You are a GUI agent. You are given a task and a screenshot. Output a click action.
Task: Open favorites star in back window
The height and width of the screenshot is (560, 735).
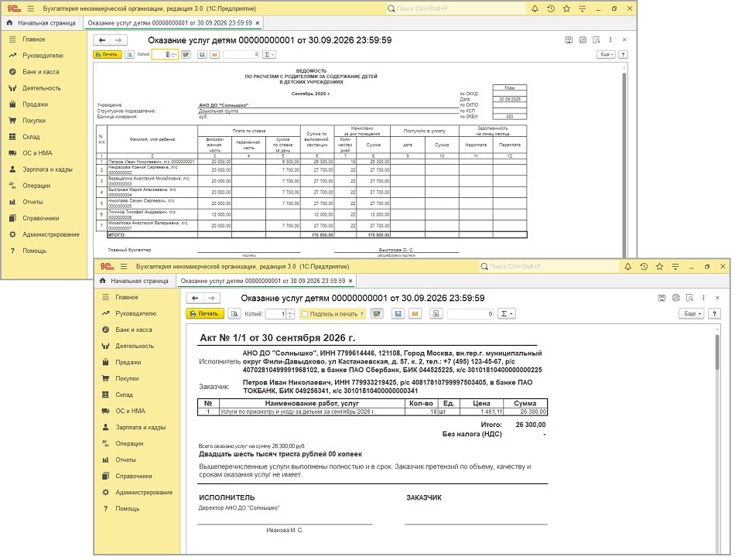point(566,9)
